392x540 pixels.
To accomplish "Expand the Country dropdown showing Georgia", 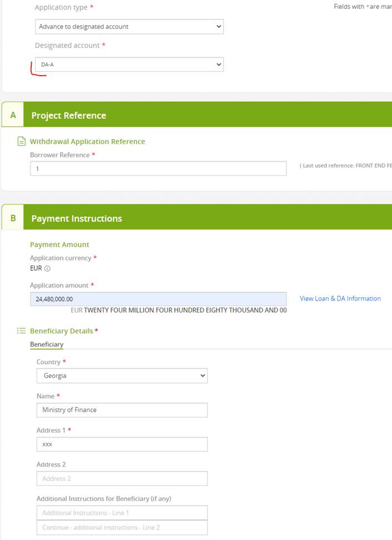I will [122, 376].
